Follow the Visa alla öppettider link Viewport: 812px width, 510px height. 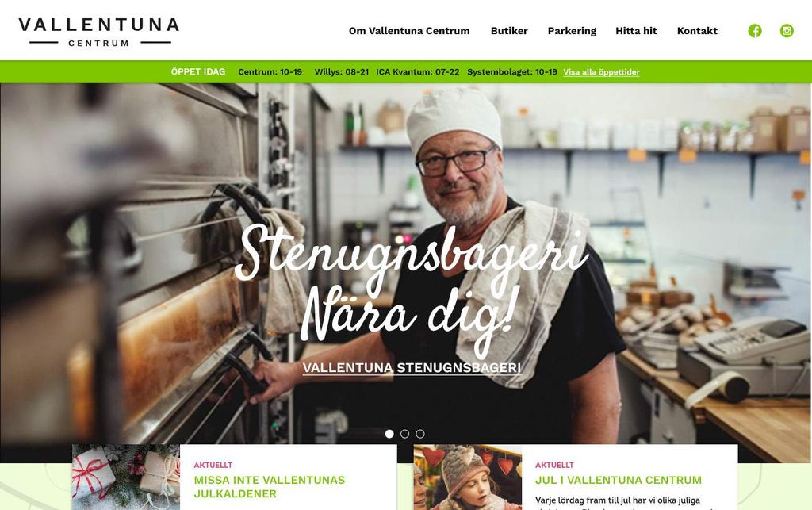(601, 72)
